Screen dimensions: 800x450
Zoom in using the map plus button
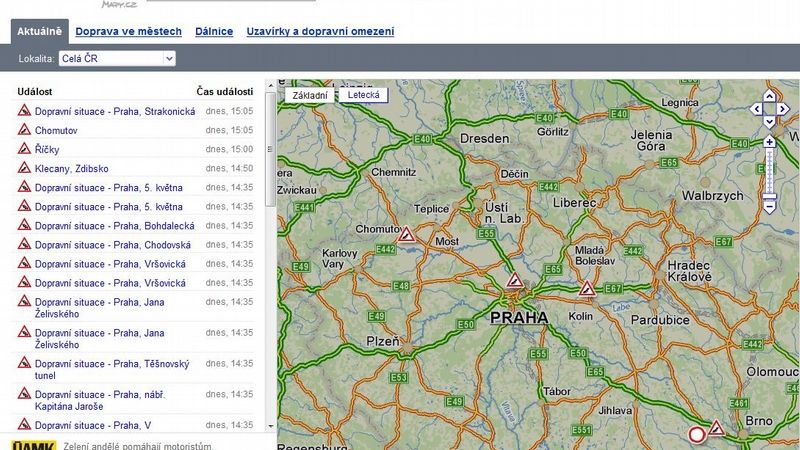(769, 141)
